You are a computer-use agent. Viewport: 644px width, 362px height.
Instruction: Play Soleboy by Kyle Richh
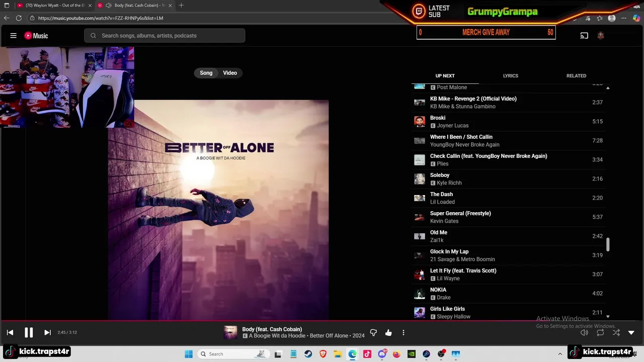point(508,178)
